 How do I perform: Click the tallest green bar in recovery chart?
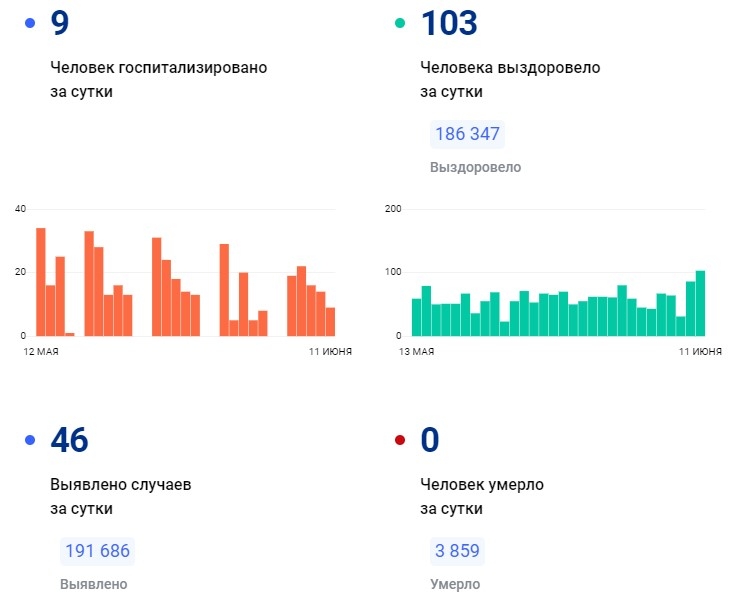click(x=700, y=304)
